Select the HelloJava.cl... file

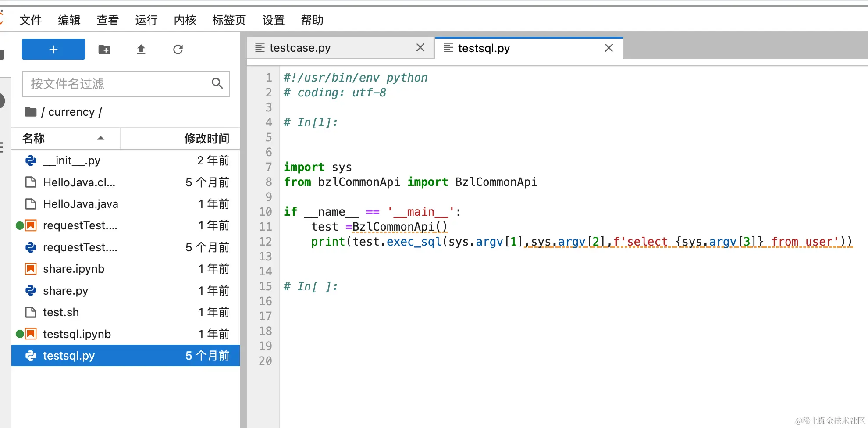[126, 182]
